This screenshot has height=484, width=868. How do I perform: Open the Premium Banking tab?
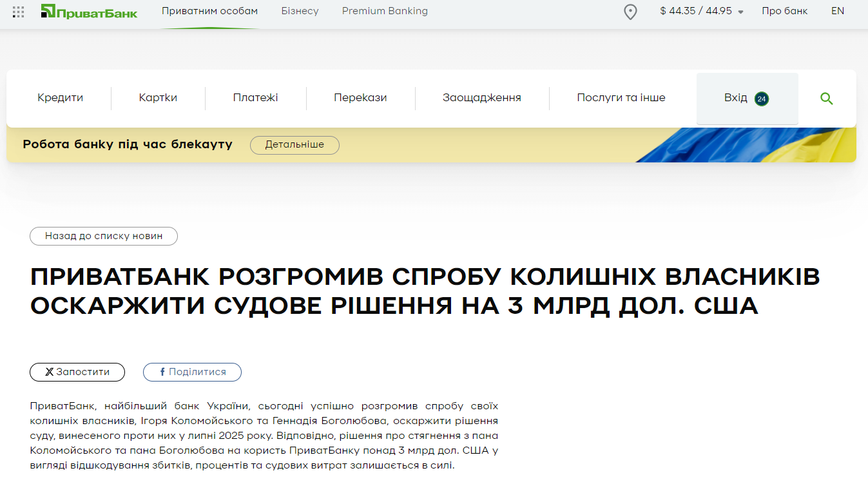coord(385,11)
